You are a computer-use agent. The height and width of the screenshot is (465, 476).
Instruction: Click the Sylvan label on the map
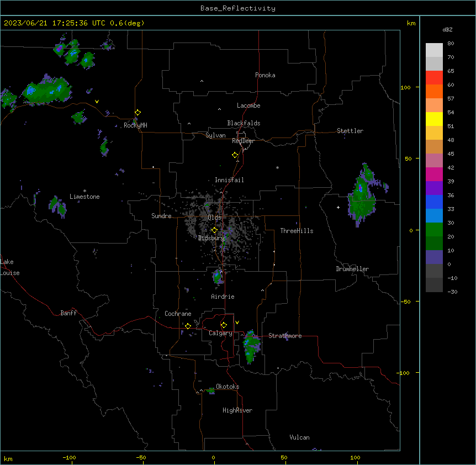coord(215,135)
